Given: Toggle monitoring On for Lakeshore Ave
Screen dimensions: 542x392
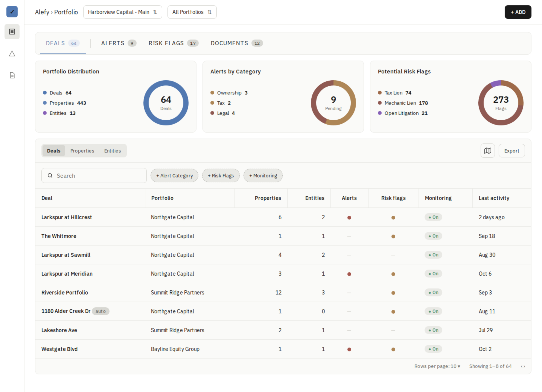Looking at the screenshot, I should (x=433, y=330).
